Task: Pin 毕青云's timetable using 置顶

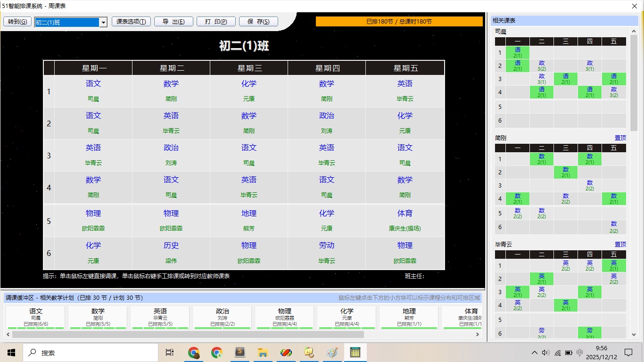Action: coord(620,245)
